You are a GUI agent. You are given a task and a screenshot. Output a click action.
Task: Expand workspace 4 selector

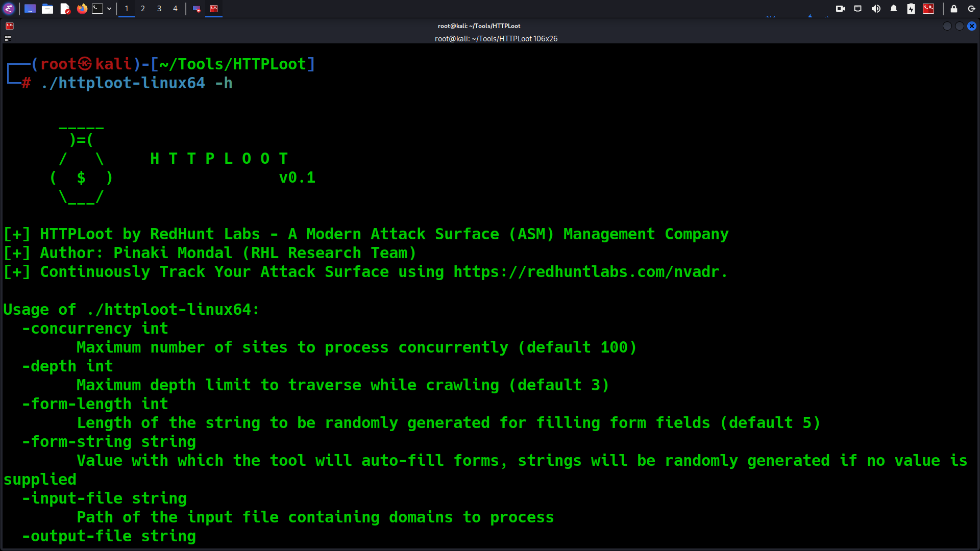point(176,8)
